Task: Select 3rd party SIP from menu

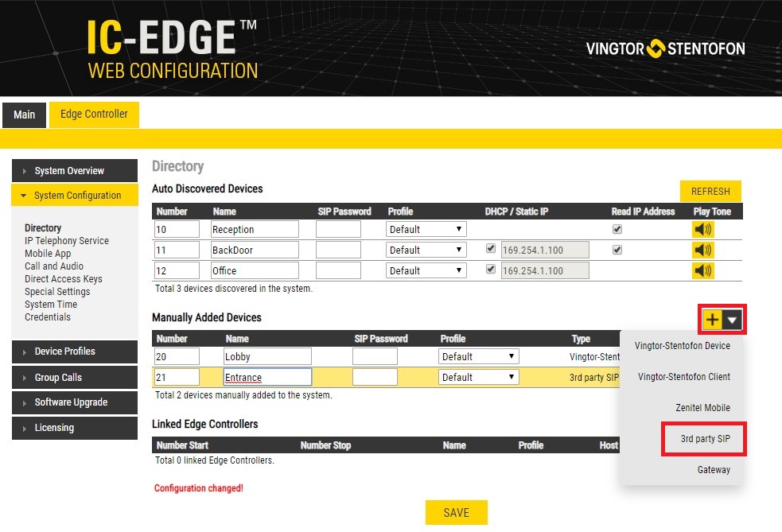Action: coord(705,438)
